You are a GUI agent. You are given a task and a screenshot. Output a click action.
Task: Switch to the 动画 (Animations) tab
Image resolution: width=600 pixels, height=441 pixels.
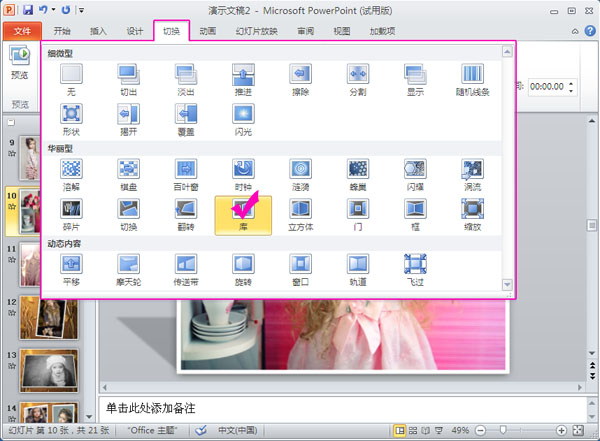207,31
